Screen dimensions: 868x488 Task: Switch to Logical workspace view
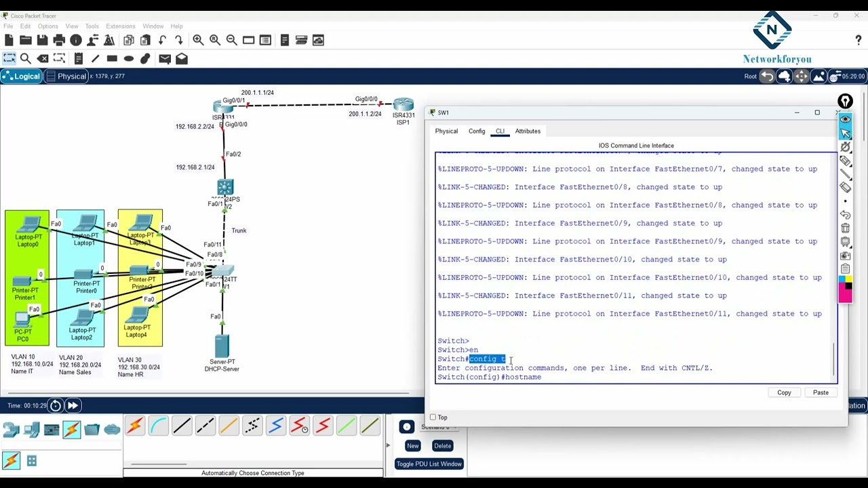[21, 76]
